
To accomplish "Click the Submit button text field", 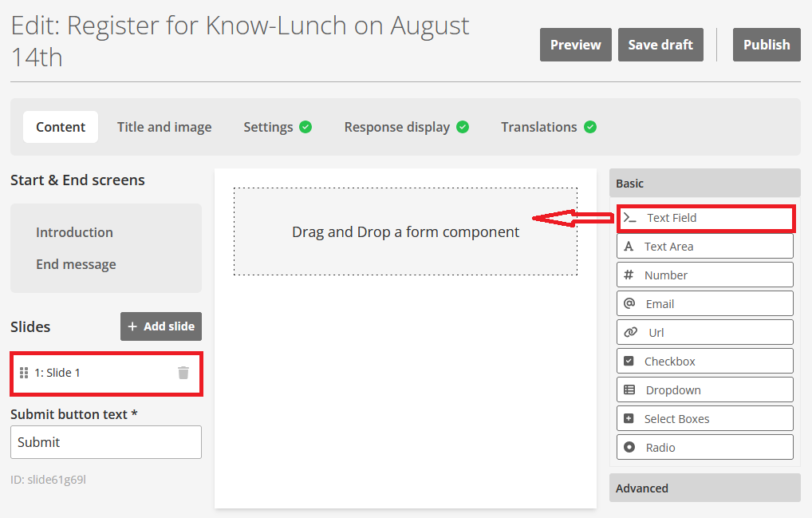I will [x=106, y=442].
